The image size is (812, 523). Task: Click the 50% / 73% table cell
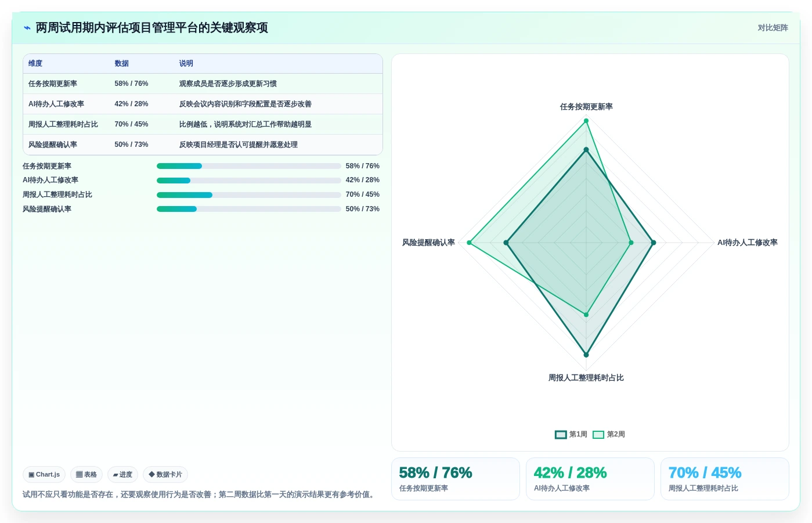(131, 145)
